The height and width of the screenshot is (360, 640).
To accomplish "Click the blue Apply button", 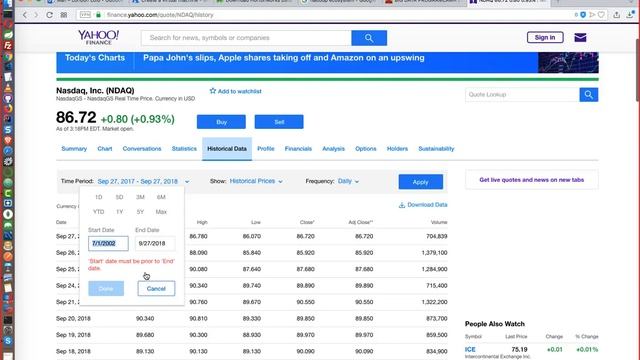I will pyautogui.click(x=421, y=182).
